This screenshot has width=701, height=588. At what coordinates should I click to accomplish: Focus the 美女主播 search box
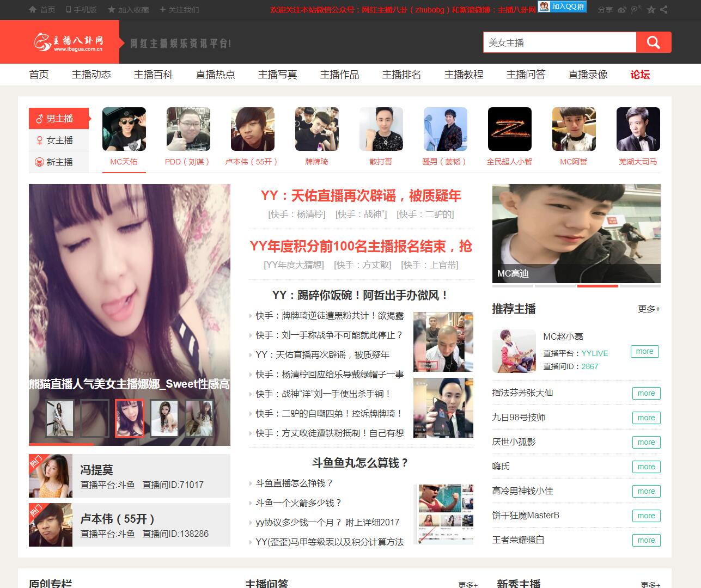click(559, 42)
